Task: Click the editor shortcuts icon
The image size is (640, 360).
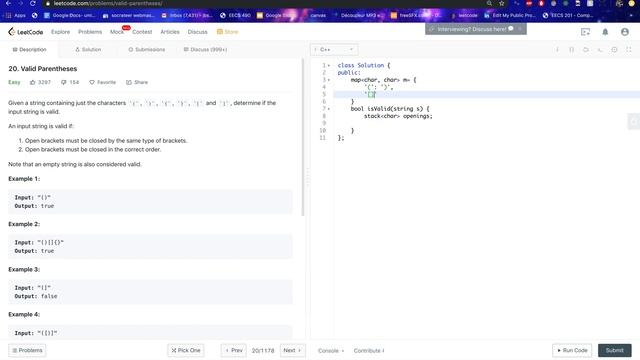Action: [x=600, y=49]
